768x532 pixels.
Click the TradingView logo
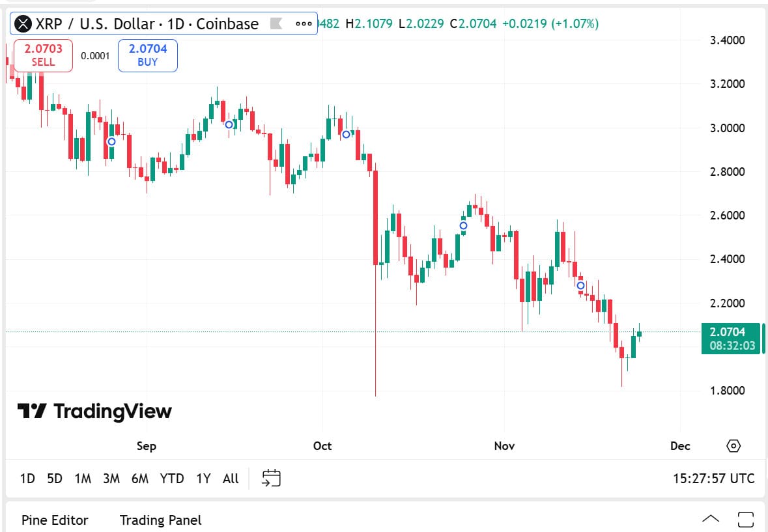coord(94,411)
